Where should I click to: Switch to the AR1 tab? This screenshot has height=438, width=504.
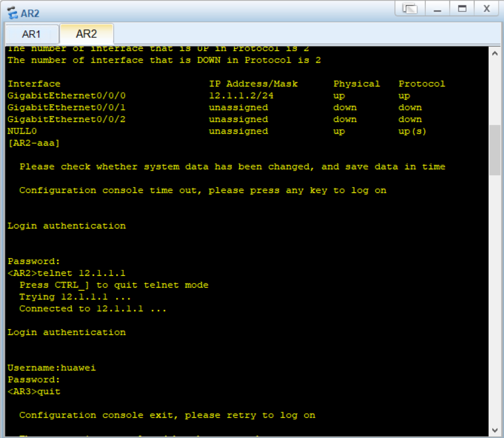(x=31, y=34)
